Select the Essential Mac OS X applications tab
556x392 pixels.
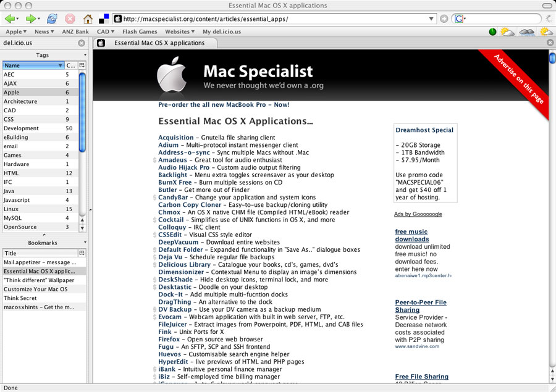[156, 43]
